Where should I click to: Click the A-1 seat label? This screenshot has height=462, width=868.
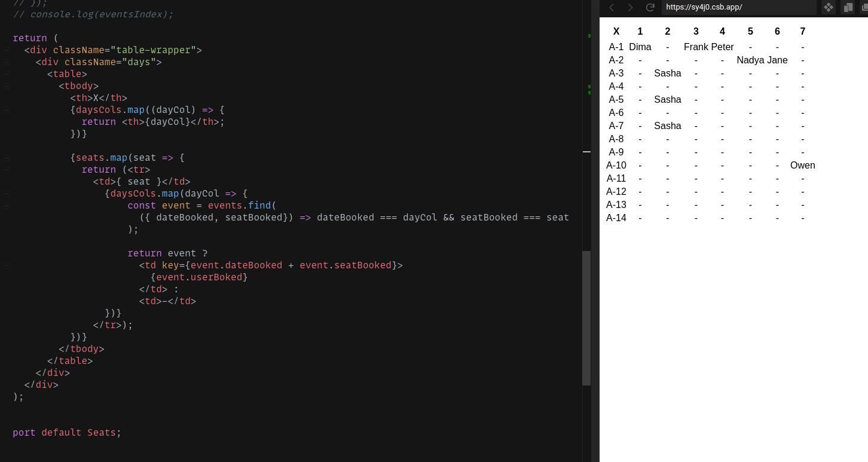click(x=616, y=47)
